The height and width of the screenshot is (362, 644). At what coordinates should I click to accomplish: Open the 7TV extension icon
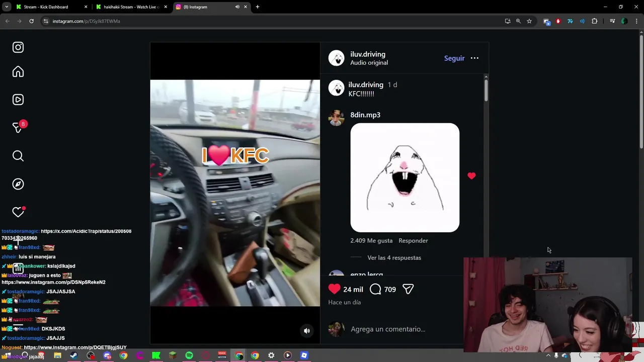pos(570,21)
